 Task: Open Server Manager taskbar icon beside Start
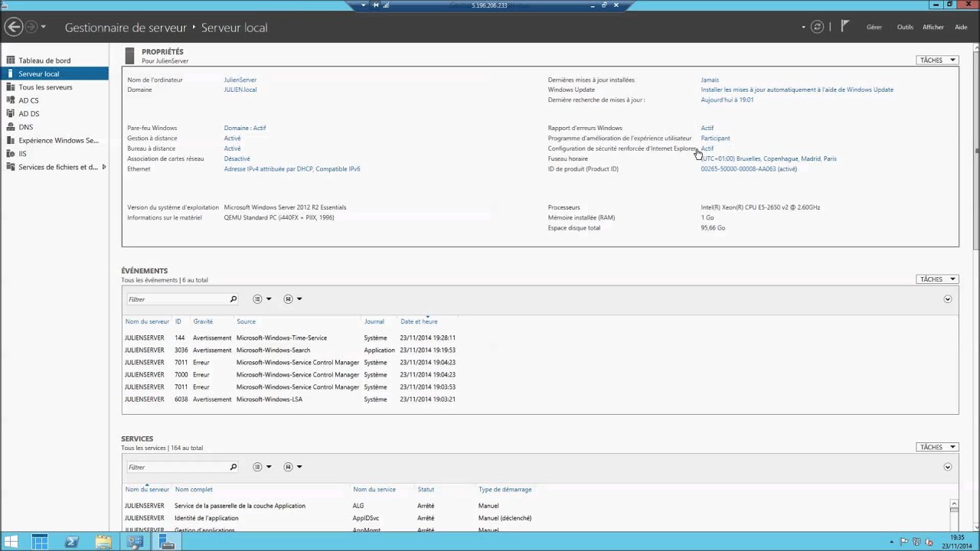(40, 543)
